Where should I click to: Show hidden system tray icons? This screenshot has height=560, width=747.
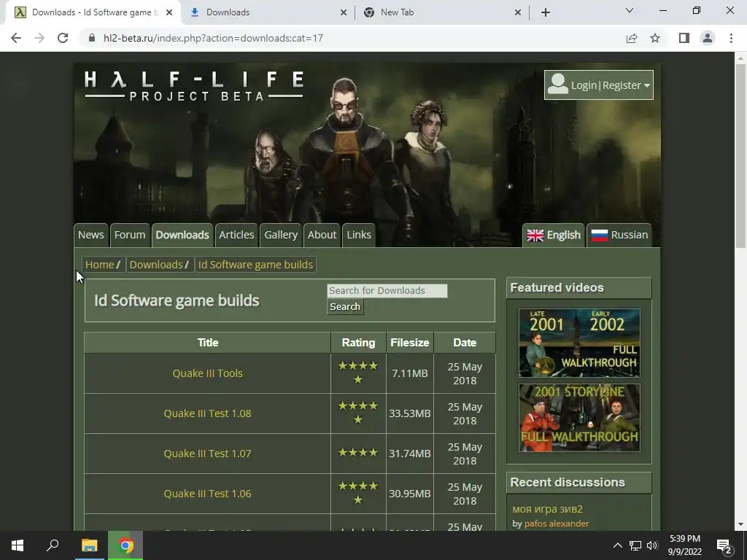click(x=617, y=545)
